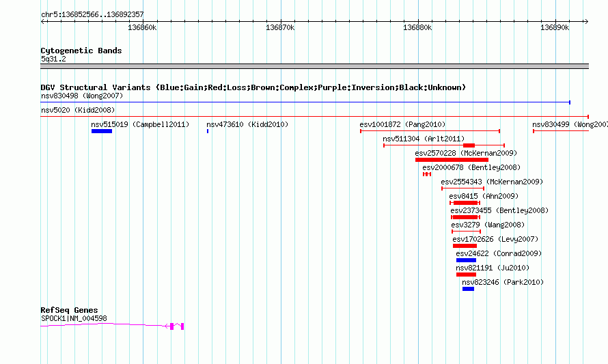Open the esv8415 (Ahn2009) label
This screenshot has width=608, height=364.
(484, 196)
